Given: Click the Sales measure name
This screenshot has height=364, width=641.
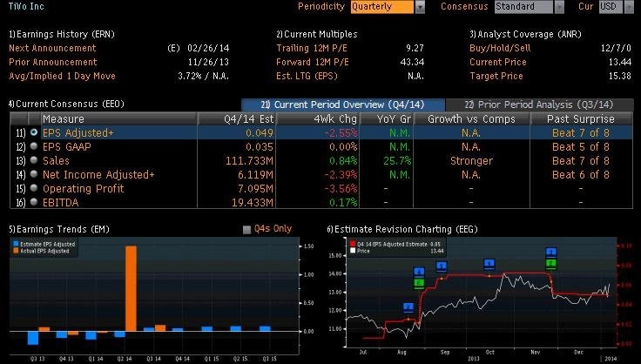Looking at the screenshot, I should coord(56,160).
